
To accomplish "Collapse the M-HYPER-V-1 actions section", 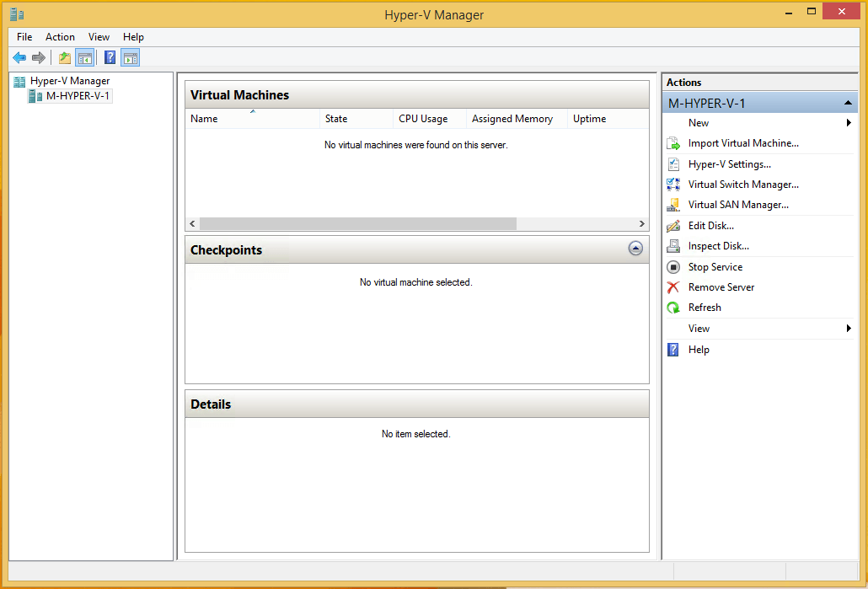I will tap(848, 103).
